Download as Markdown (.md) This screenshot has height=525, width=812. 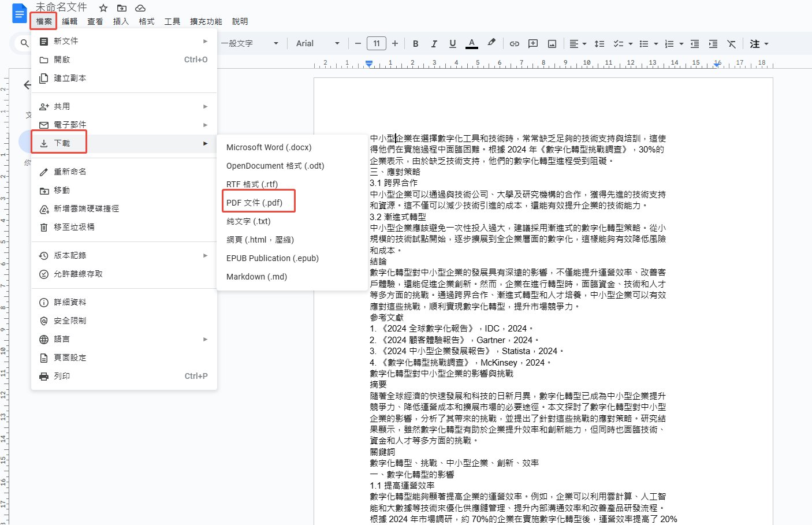pyautogui.click(x=292, y=277)
